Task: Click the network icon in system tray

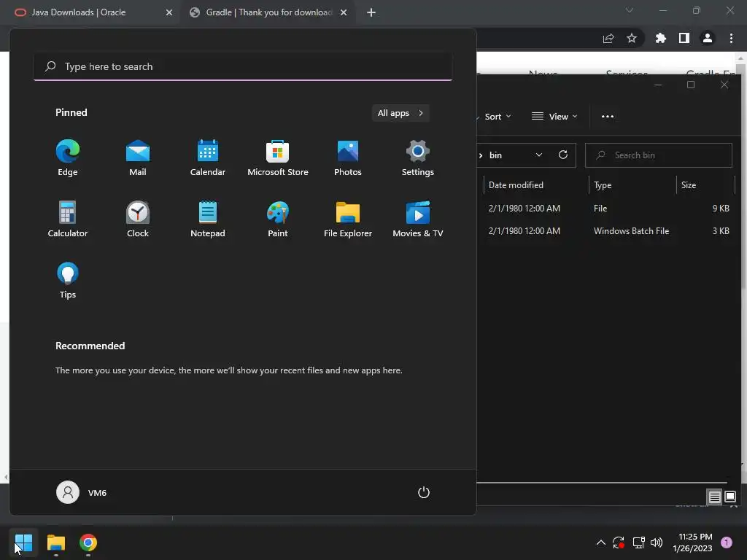Action: [638, 542]
